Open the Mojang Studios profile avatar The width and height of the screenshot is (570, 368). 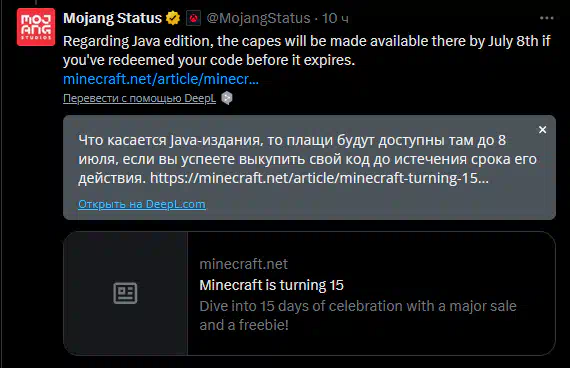pos(36,27)
